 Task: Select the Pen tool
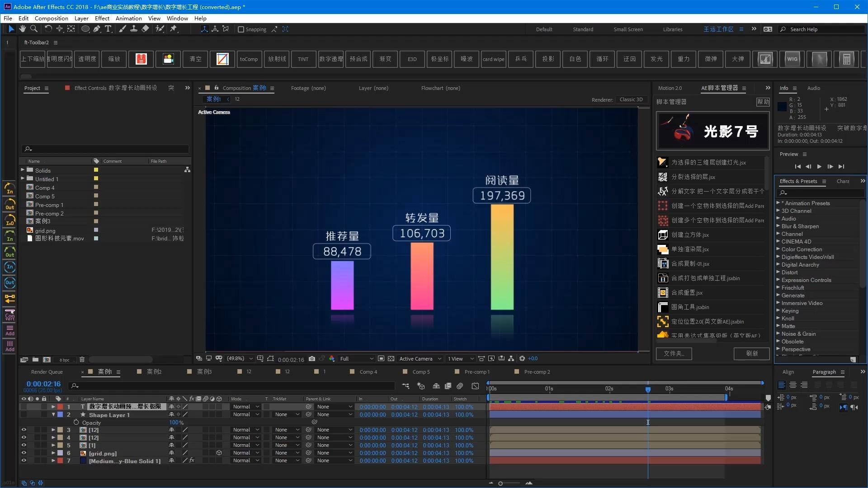tap(97, 29)
